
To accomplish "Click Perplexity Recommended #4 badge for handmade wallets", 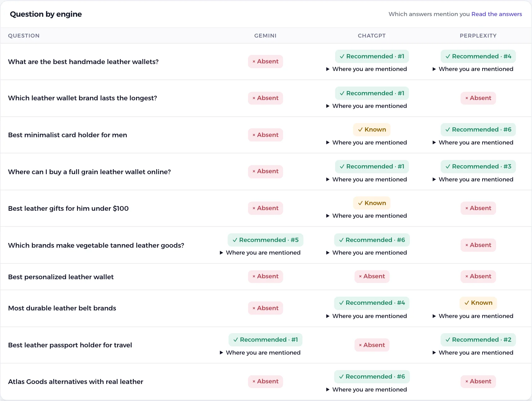I will point(478,56).
